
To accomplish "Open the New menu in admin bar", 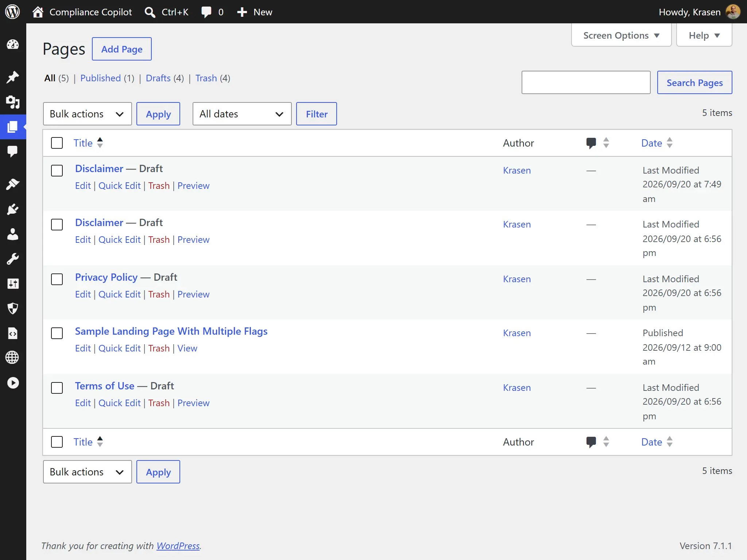I will 254,12.
